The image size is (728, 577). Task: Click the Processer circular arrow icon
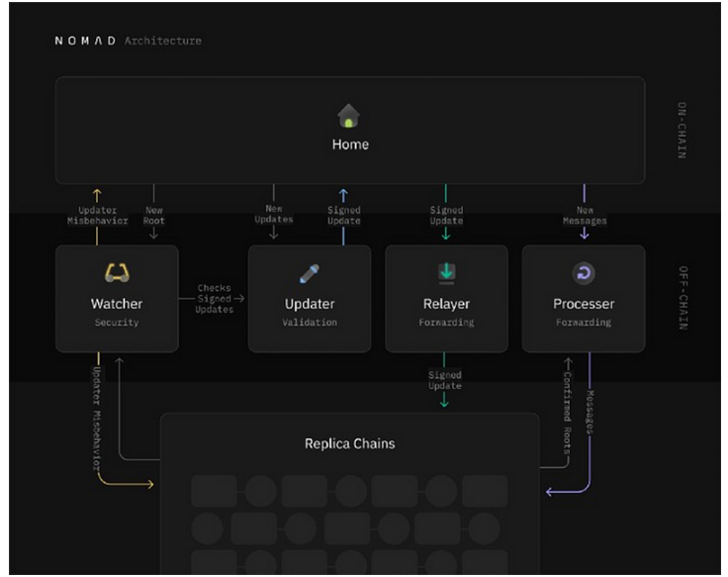[x=584, y=273]
